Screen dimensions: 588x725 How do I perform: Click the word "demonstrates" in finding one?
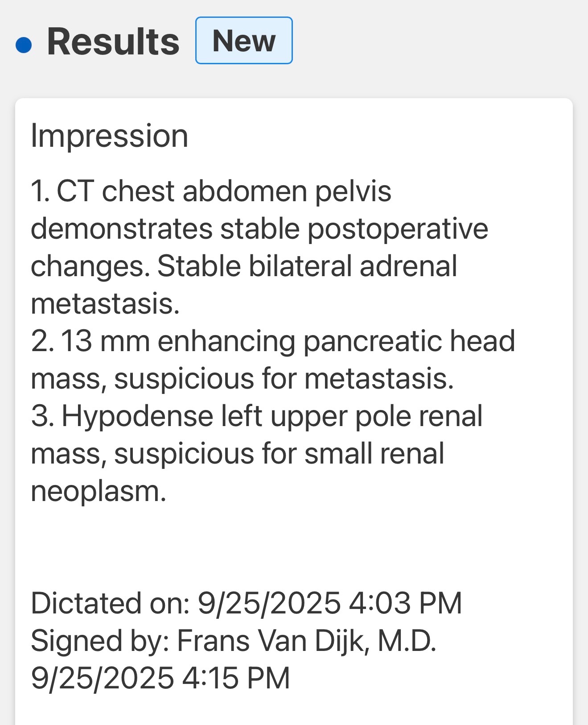click(121, 229)
